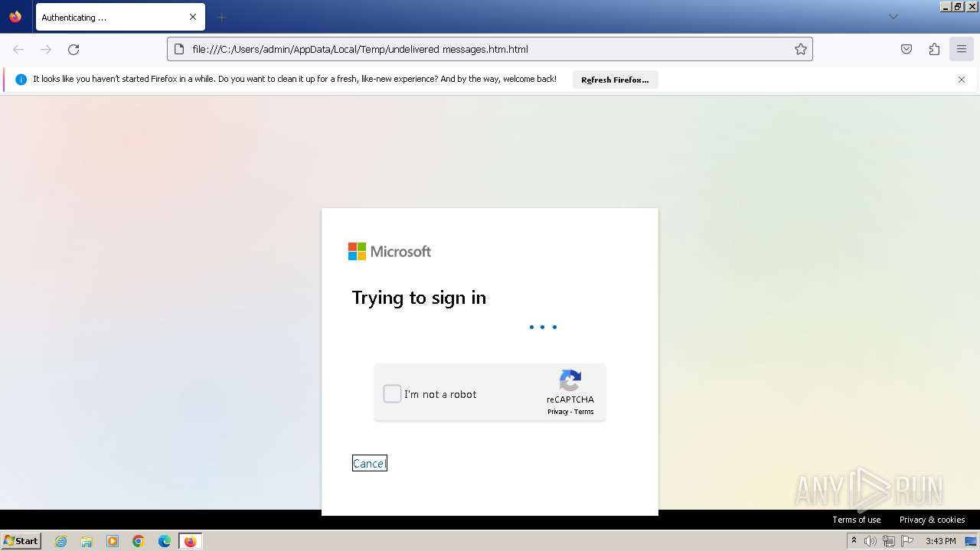
Task: Open reCAPTCHA Privacy link
Action: 557,412
